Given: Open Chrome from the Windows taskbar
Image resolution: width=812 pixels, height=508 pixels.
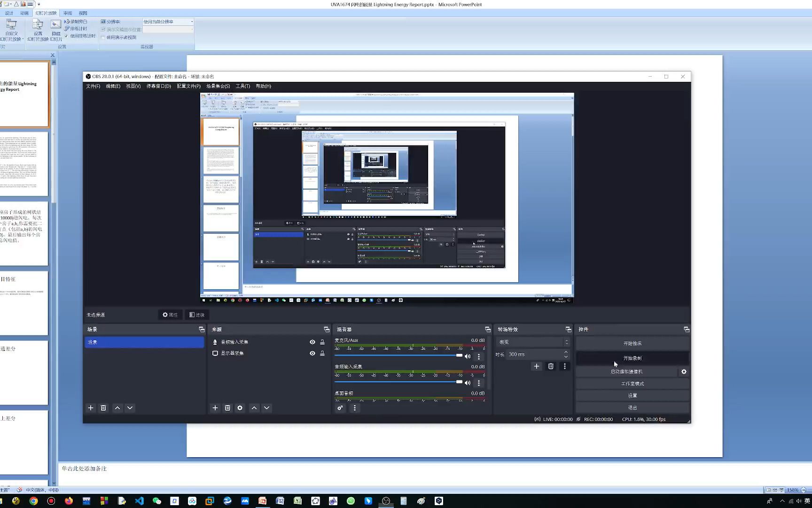Looking at the screenshot, I should pos(33,501).
